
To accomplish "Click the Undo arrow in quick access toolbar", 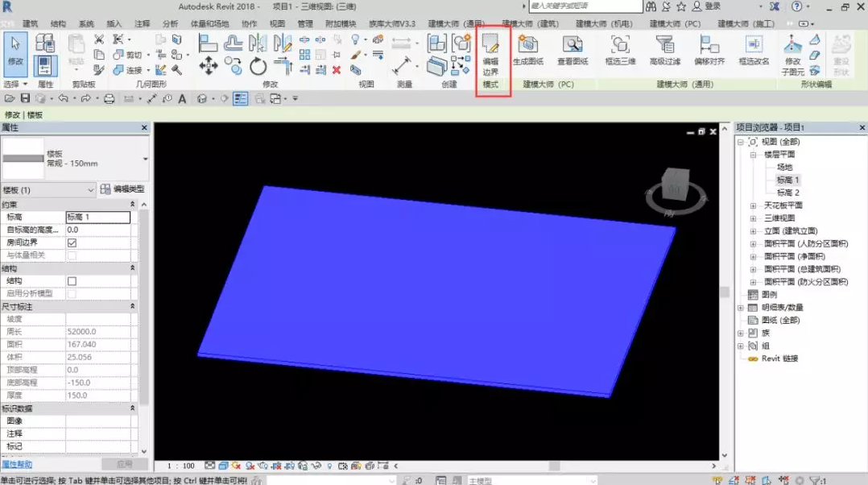I will tap(63, 98).
